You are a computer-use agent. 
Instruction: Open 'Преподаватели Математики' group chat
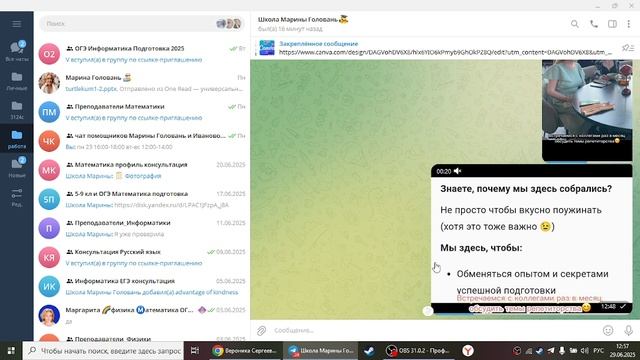pyautogui.click(x=142, y=112)
